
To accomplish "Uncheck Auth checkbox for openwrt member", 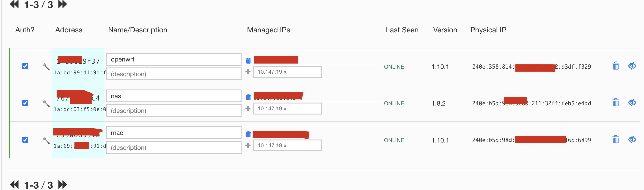I will 25,66.
